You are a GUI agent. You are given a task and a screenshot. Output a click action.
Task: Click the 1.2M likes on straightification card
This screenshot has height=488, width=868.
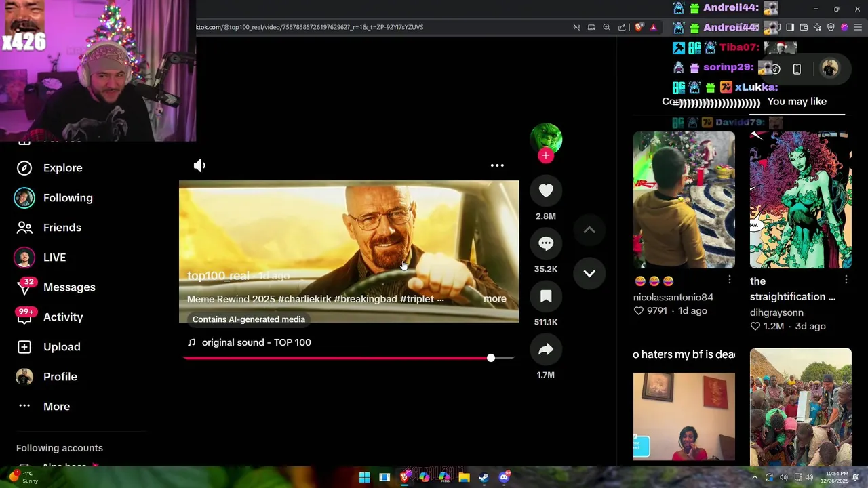pos(768,326)
